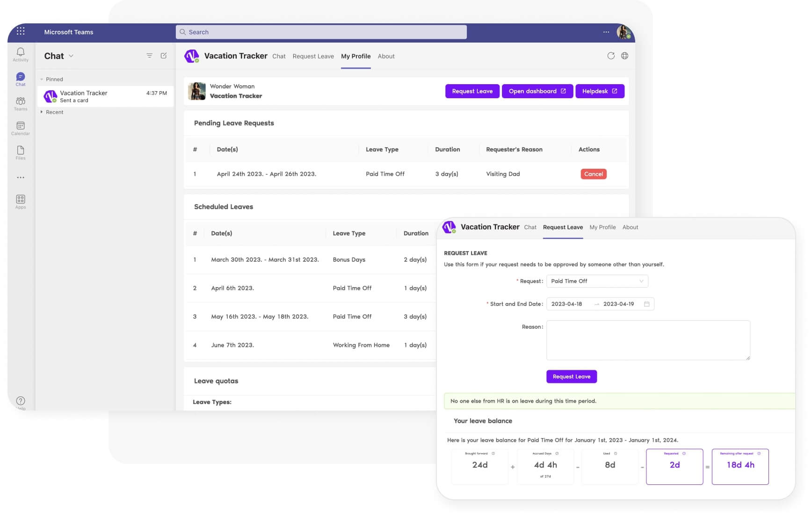Show more apps ellipsis in sidebar

[x=21, y=178]
